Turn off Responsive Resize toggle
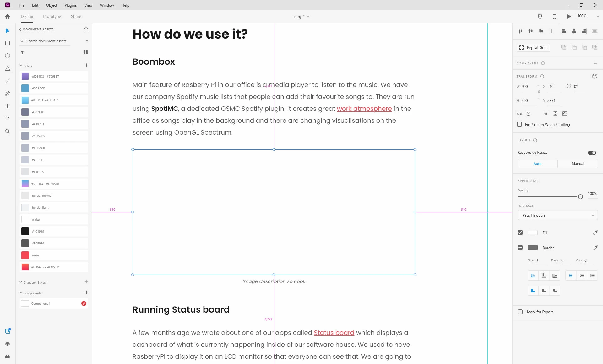The height and width of the screenshot is (364, 603). [x=592, y=153]
